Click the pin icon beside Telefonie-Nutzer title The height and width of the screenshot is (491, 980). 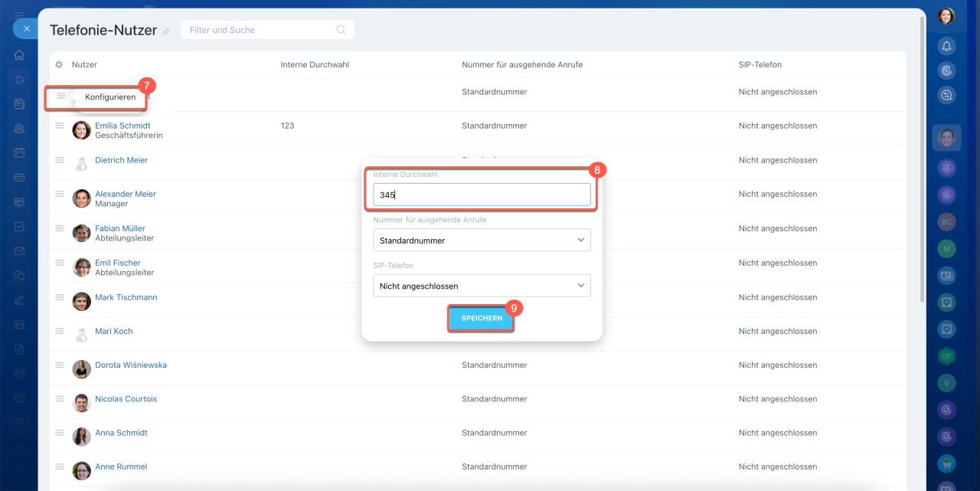tap(166, 31)
